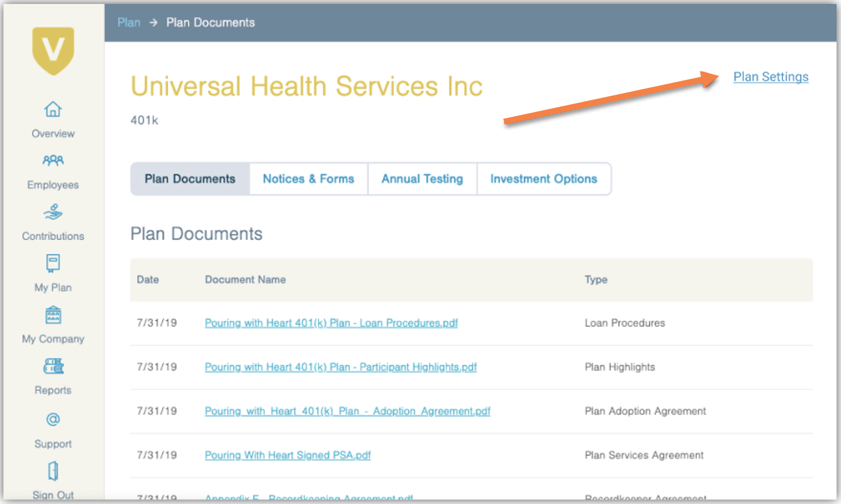The height and width of the screenshot is (504, 841).
Task: Open Contributions via the hand-with-coins icon
Action: tap(53, 212)
